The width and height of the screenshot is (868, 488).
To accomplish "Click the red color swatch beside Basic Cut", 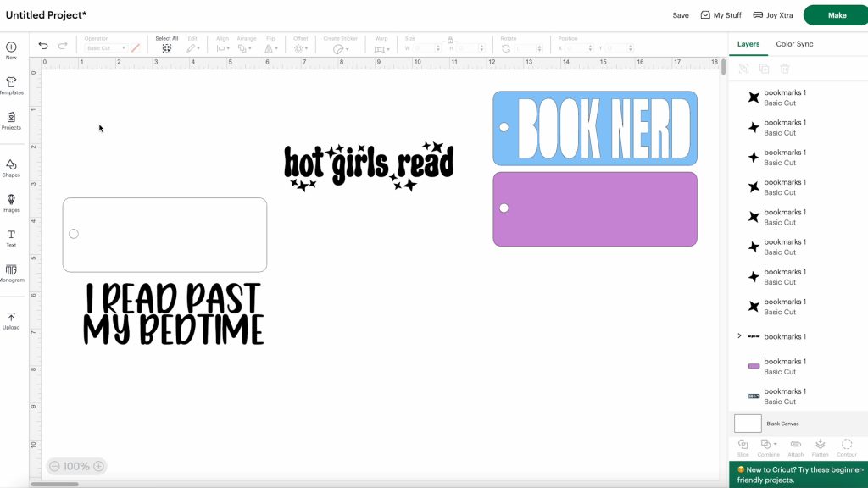I will (x=134, y=48).
